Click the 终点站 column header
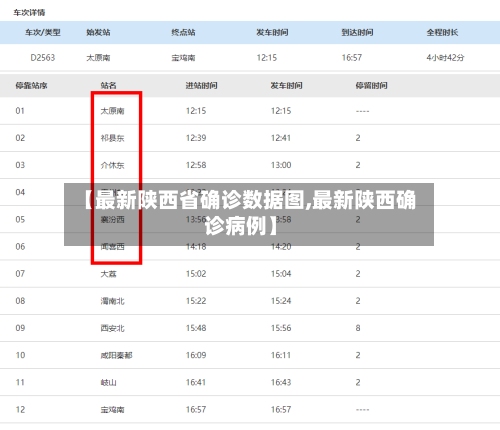The image size is (500, 430). 183,32
